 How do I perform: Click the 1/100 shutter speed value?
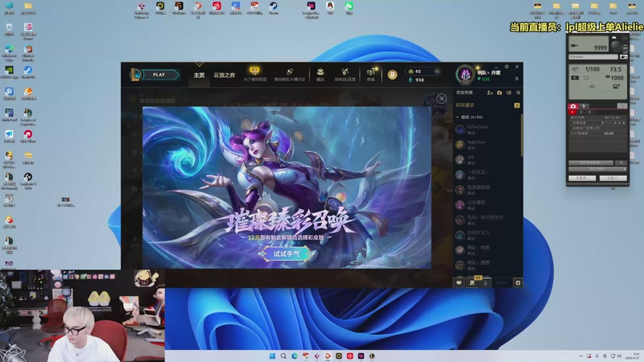tap(592, 69)
